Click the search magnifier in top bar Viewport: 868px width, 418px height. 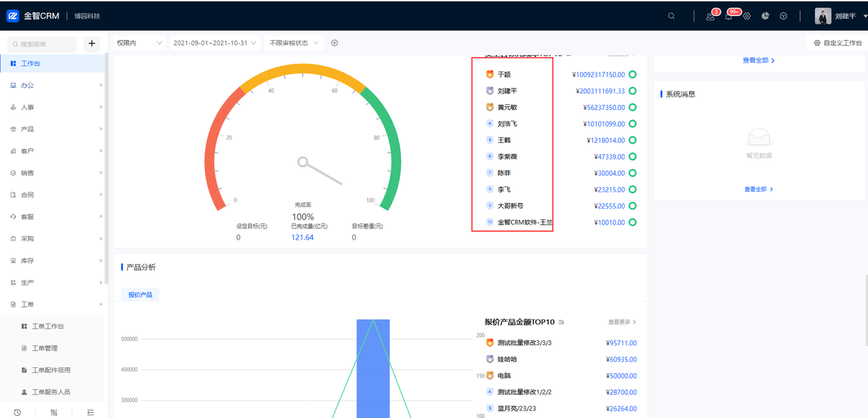pos(671,16)
